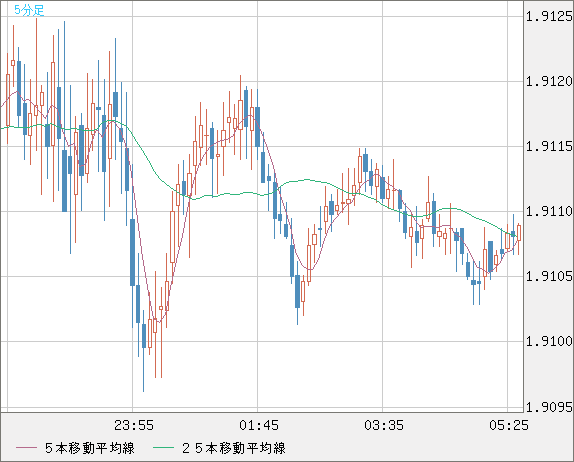Click the 5本移動平均線 legend label

[90, 448]
